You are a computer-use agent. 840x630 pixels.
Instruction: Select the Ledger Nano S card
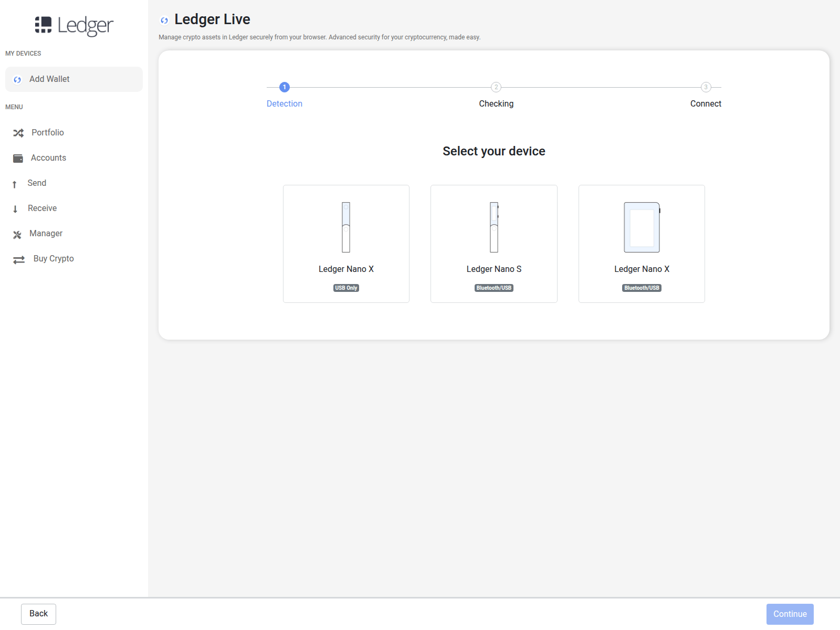pyautogui.click(x=494, y=244)
